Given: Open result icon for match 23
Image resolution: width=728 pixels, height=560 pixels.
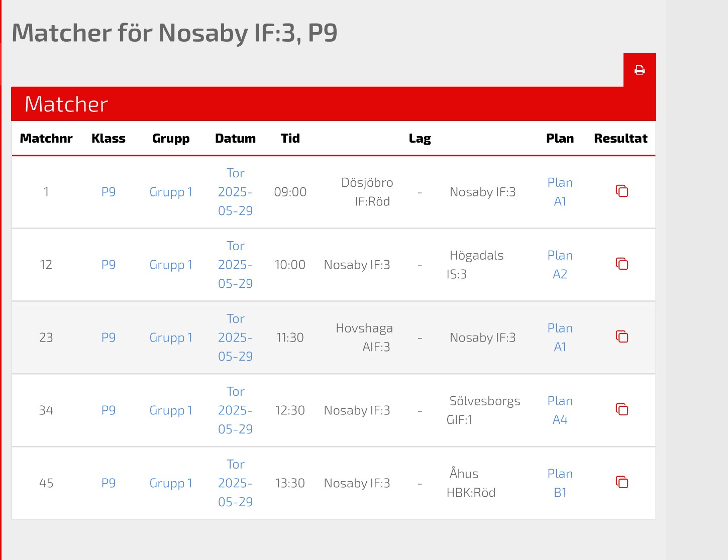Looking at the screenshot, I should point(622,337).
